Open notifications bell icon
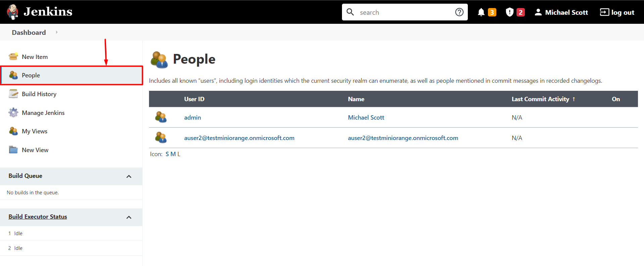 click(x=481, y=12)
